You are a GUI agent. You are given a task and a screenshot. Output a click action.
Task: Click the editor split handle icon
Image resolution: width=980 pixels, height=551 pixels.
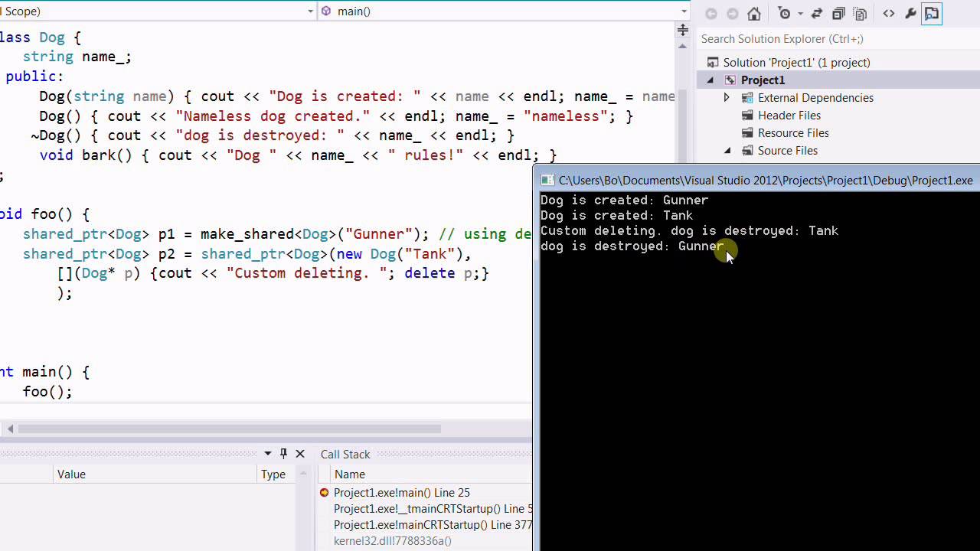(682, 31)
